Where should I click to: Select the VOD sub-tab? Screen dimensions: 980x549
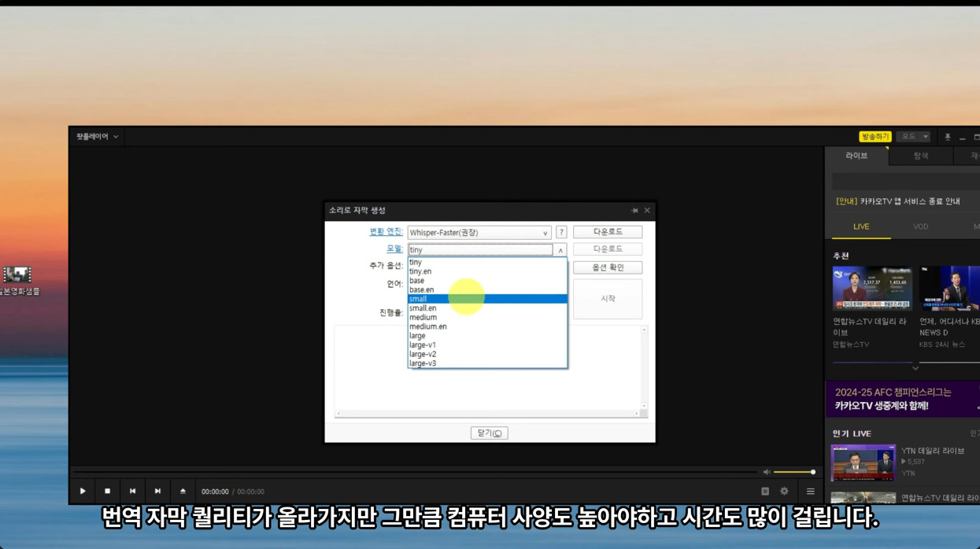920,227
